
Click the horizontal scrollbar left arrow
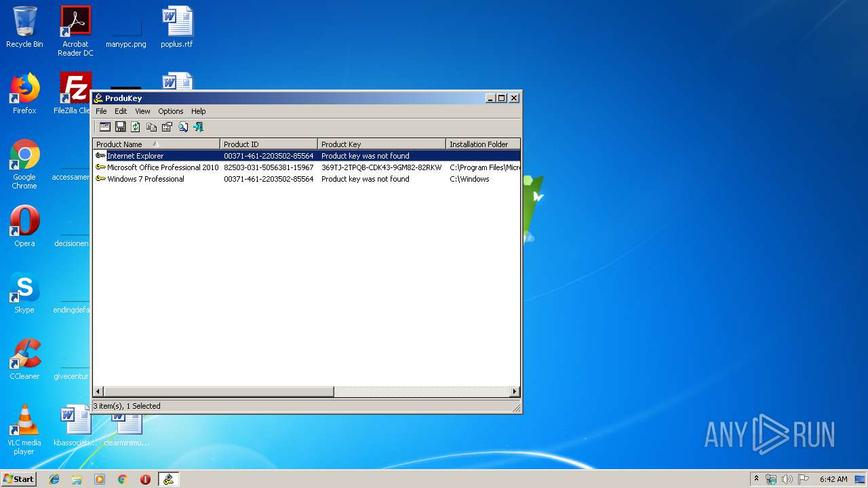[x=98, y=392]
